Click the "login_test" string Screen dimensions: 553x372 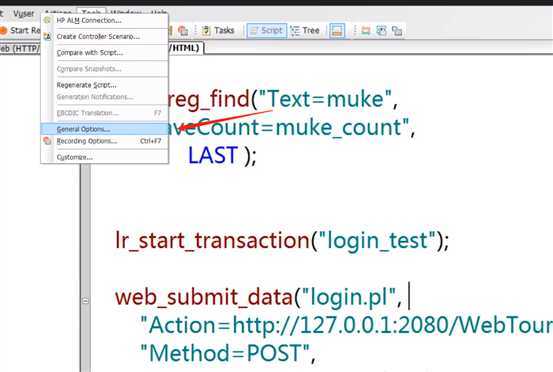click(378, 241)
